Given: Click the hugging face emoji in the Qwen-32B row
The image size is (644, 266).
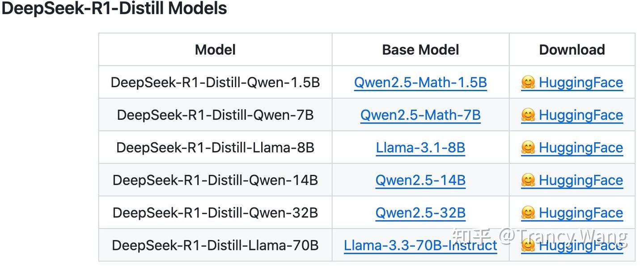Looking at the screenshot, I should (x=528, y=213).
